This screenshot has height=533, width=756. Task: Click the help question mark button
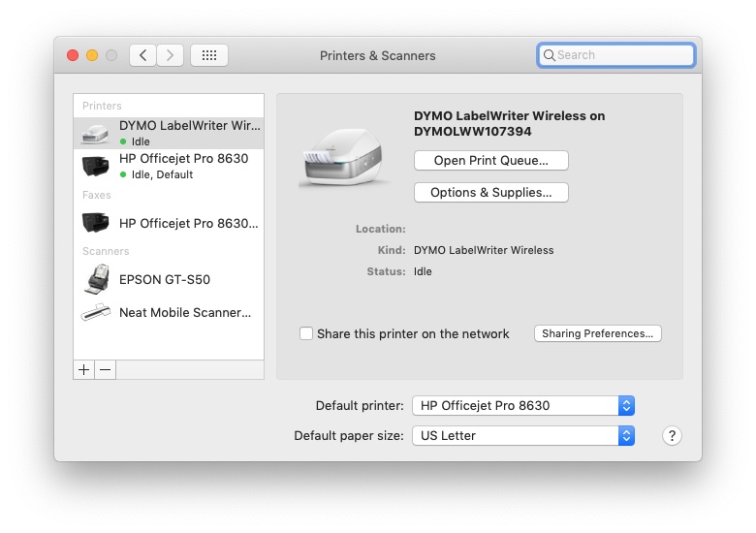pos(672,436)
